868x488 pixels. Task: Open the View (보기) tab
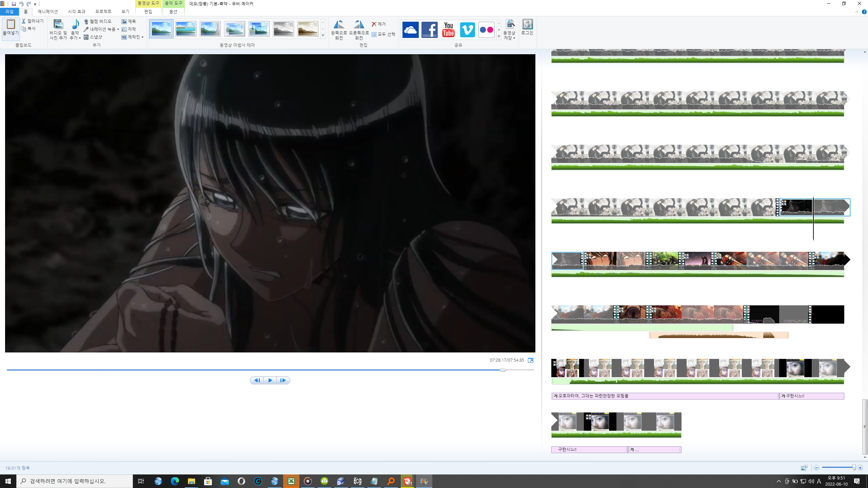click(x=125, y=12)
